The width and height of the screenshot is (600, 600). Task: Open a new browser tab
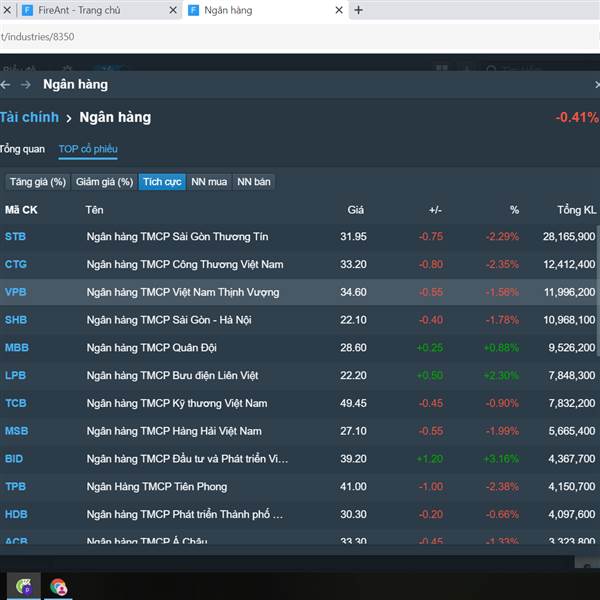point(359,10)
